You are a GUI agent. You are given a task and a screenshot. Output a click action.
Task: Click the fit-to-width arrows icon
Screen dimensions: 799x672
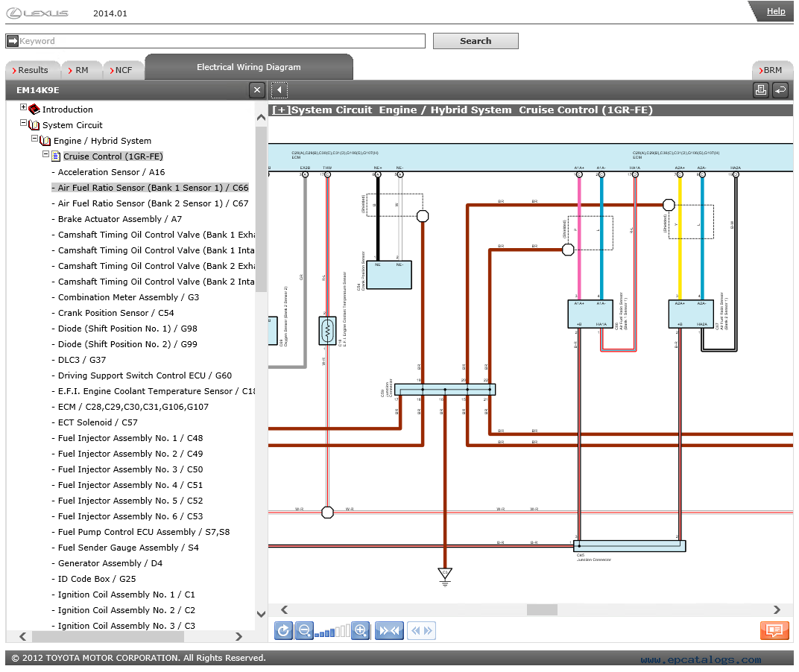[389, 631]
